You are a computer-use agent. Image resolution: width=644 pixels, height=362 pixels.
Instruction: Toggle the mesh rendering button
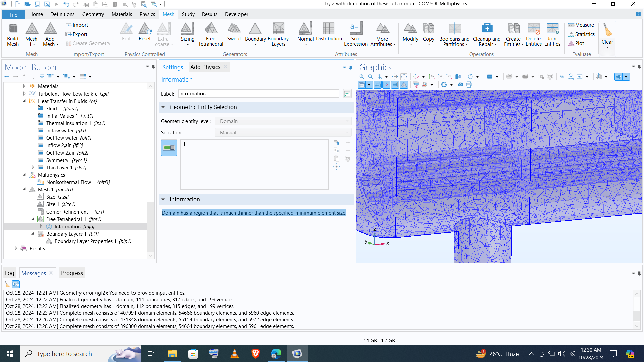pos(404,85)
